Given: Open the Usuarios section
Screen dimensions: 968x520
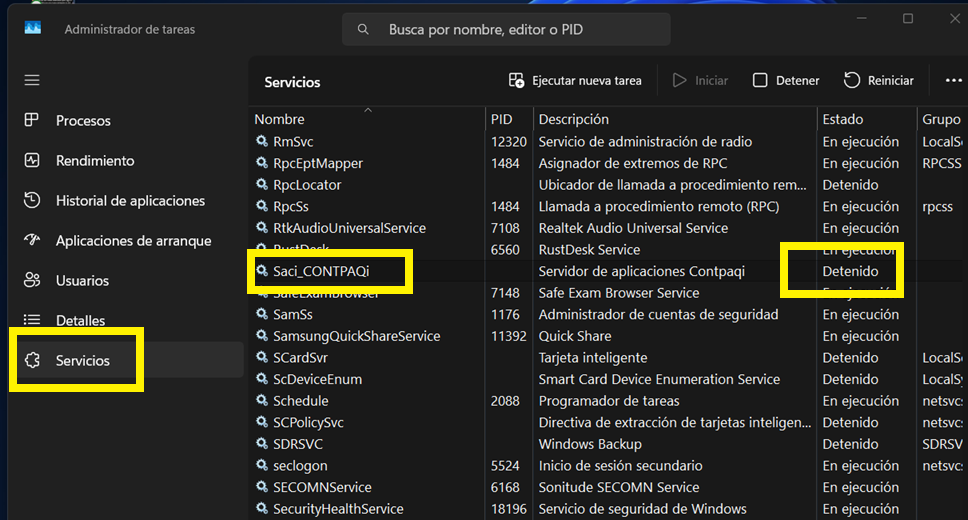Looking at the screenshot, I should [x=82, y=281].
